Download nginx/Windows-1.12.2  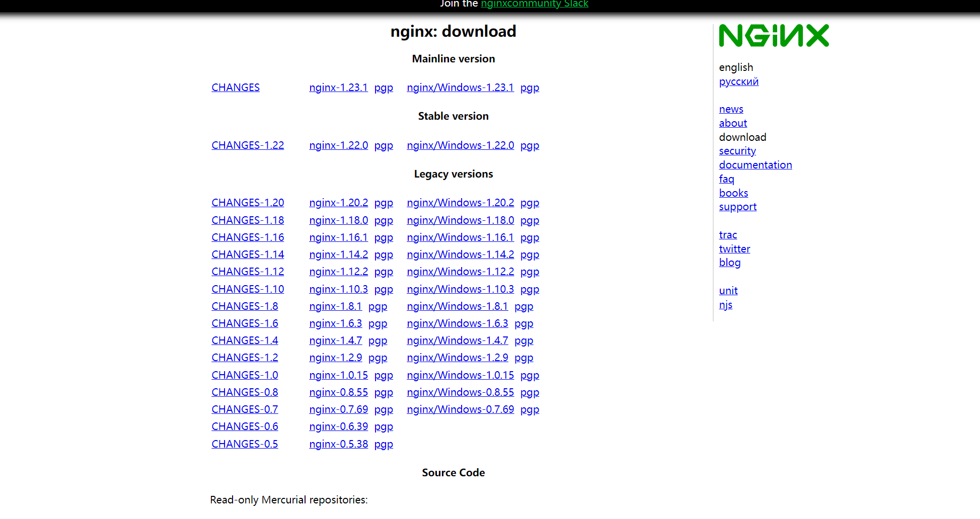point(460,272)
